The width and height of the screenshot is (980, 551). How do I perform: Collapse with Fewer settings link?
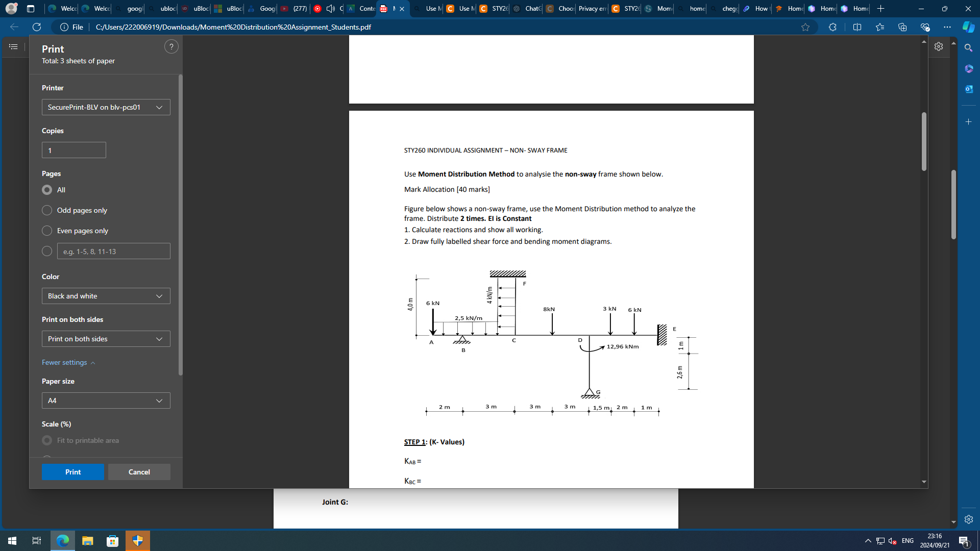pyautogui.click(x=68, y=362)
